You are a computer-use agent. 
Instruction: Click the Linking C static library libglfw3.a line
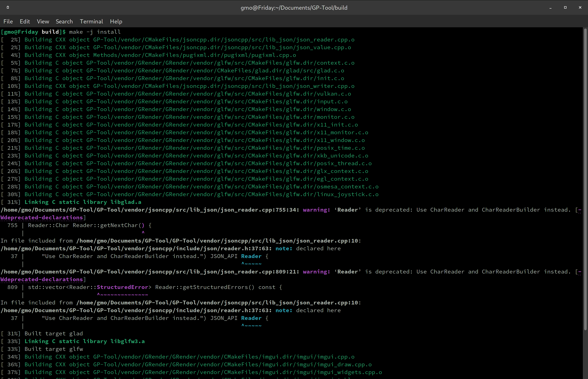click(84, 341)
